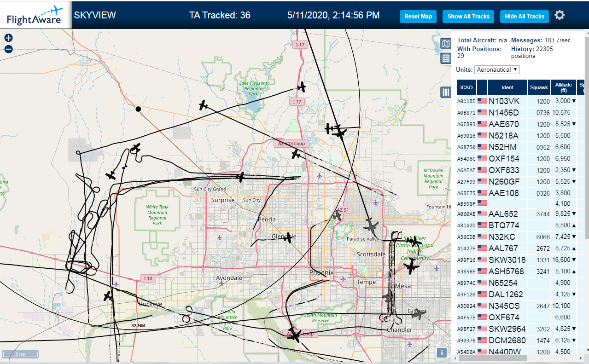Image resolution: width=589 pixels, height=364 pixels.
Task: Select aircraft icon near Glendale
Action: [x=288, y=237]
